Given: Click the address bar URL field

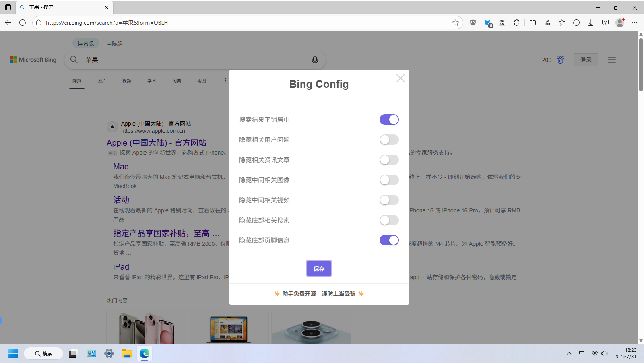Looking at the screenshot, I should tap(242, 23).
